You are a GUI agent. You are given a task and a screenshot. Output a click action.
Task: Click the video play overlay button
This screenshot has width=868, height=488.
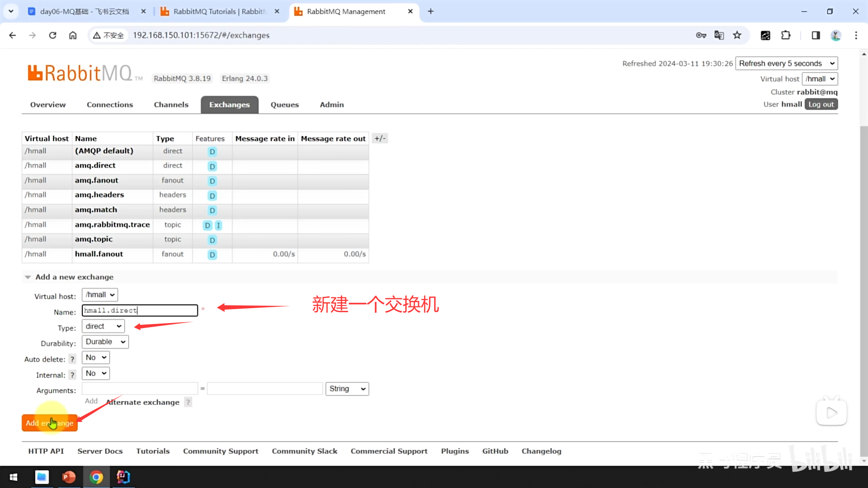[831, 413]
